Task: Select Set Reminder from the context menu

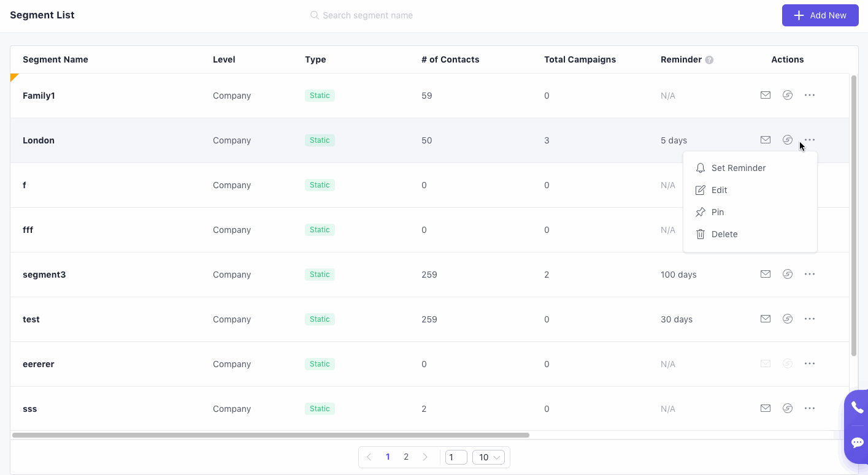Action: (738, 168)
